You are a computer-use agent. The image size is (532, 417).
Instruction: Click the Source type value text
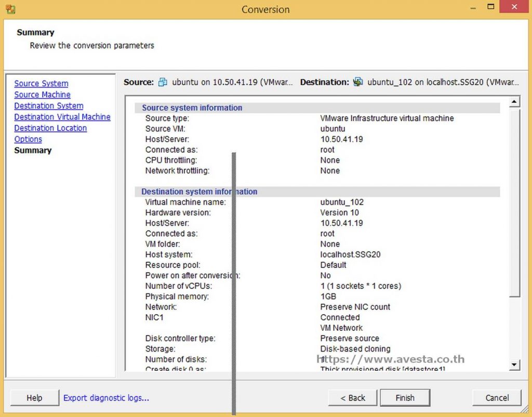(387, 118)
